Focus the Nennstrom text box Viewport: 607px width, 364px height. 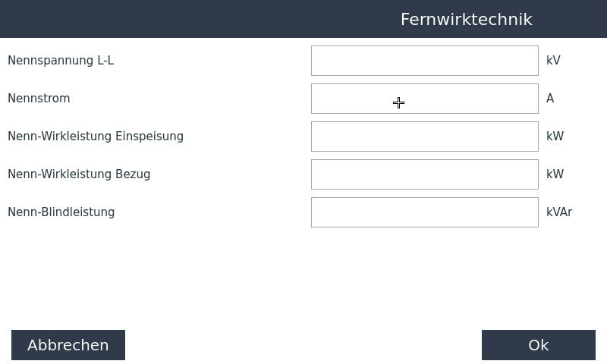424,99
